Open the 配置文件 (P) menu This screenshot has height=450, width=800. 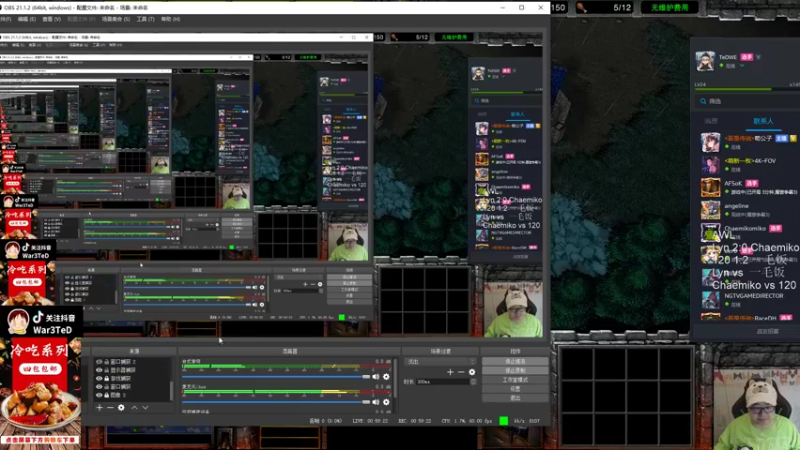click(81, 19)
